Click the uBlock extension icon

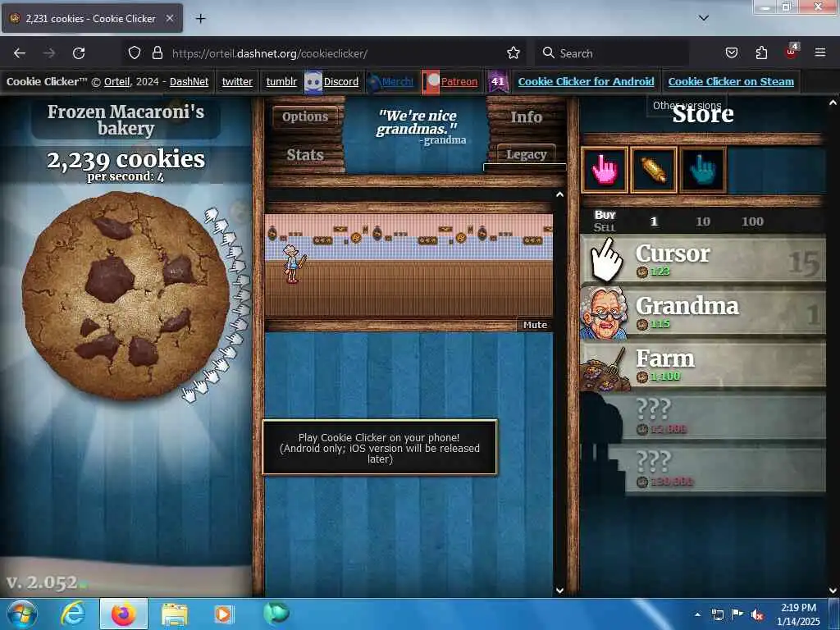pos(792,52)
